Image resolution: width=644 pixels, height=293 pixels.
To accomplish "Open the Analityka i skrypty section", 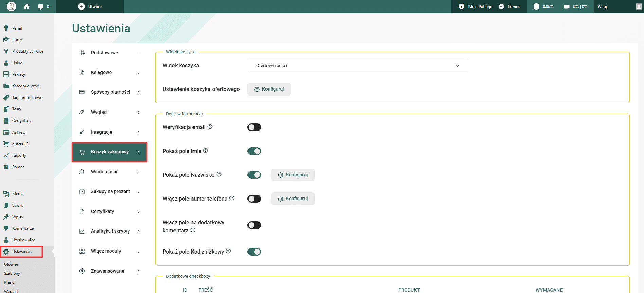I will pyautogui.click(x=110, y=231).
